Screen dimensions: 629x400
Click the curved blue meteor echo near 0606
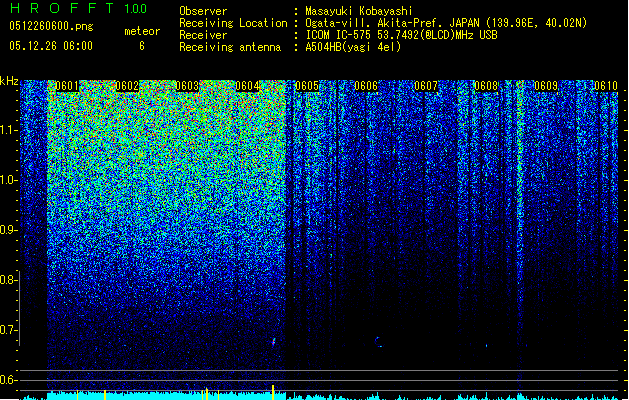pos(377,342)
